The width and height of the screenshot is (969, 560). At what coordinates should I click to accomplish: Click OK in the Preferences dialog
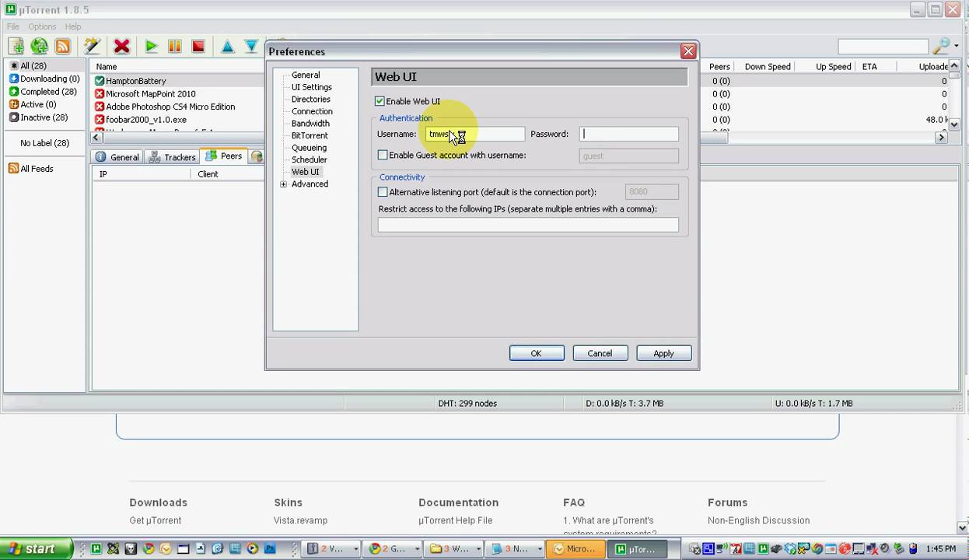pyautogui.click(x=537, y=353)
